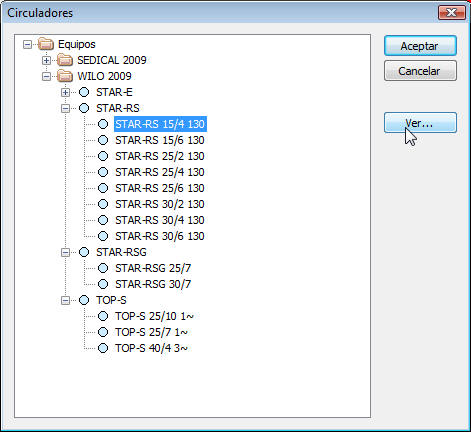The image size is (471, 432).
Task: Confirm with the Aceptar button
Action: [420, 46]
